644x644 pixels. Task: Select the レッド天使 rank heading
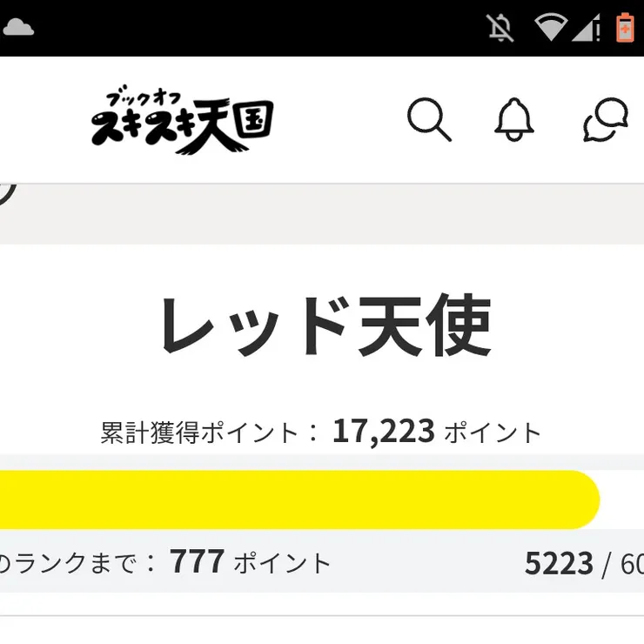tap(324, 327)
